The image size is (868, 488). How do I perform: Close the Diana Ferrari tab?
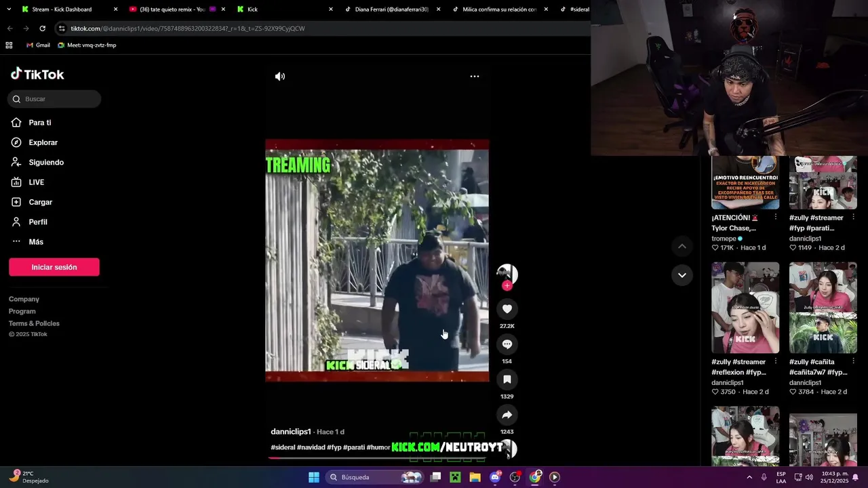pos(438,9)
